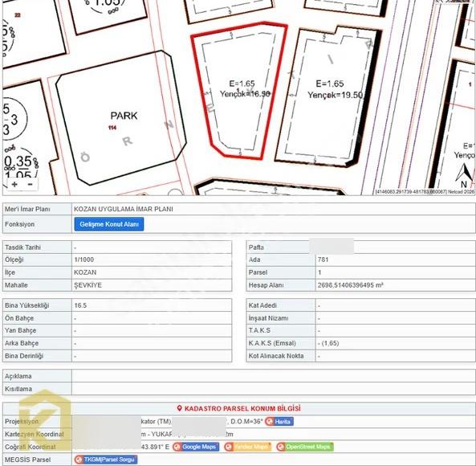
Task: Click the icon on the Harita button
Action: point(269,421)
